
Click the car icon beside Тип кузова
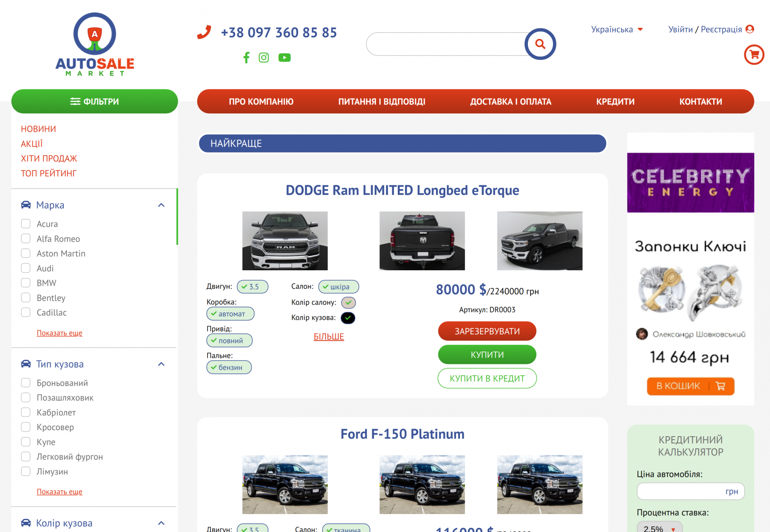(26, 364)
